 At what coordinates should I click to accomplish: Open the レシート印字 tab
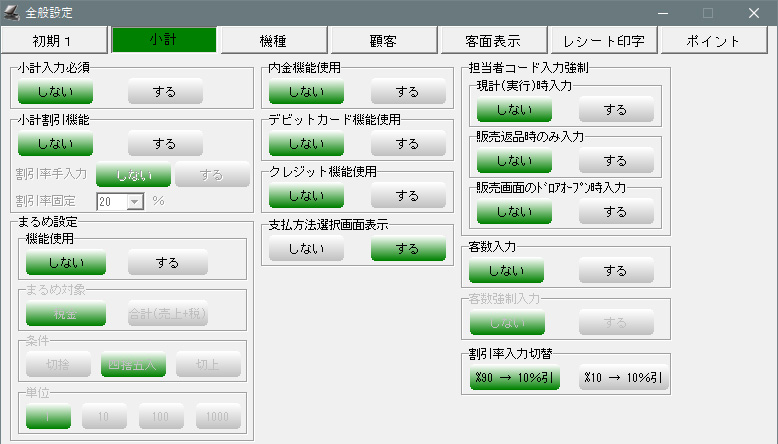[x=603, y=41]
